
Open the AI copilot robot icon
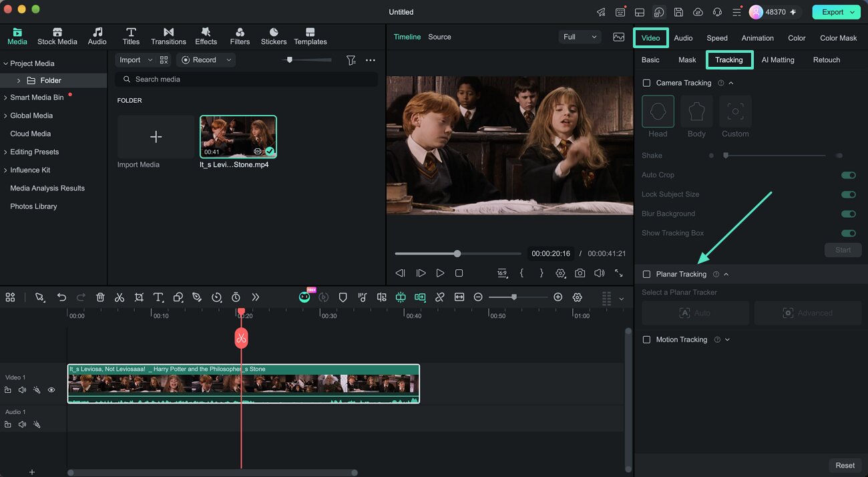304,297
